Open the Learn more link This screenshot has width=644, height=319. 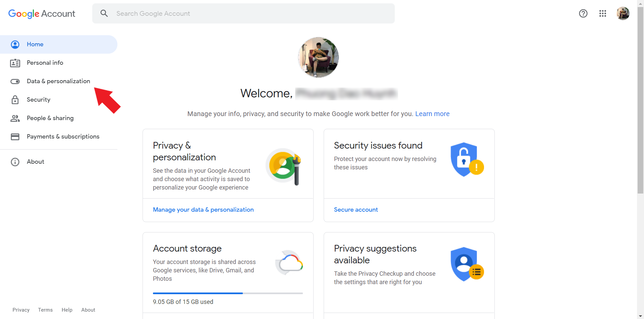coord(432,114)
